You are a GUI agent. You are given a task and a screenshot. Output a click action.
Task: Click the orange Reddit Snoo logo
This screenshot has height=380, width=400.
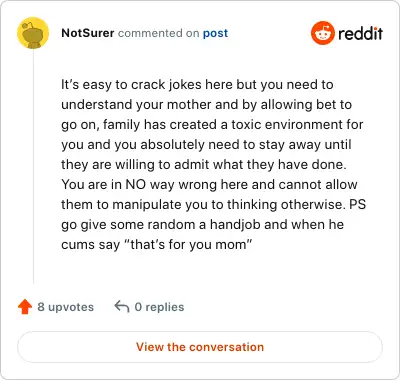click(322, 33)
